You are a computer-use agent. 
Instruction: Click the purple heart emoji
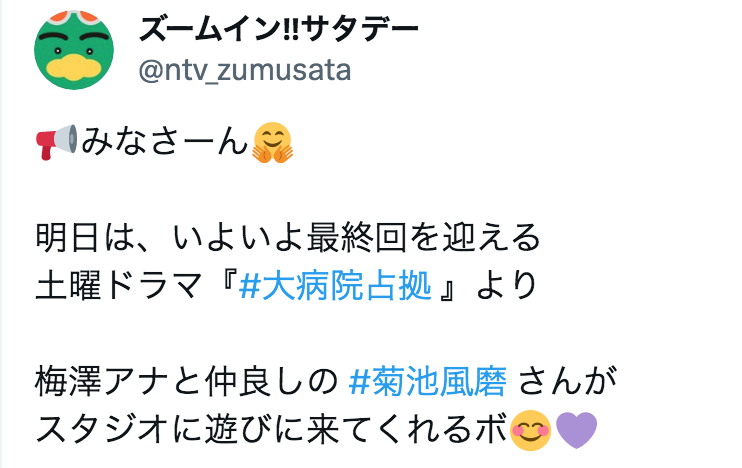pos(576,430)
